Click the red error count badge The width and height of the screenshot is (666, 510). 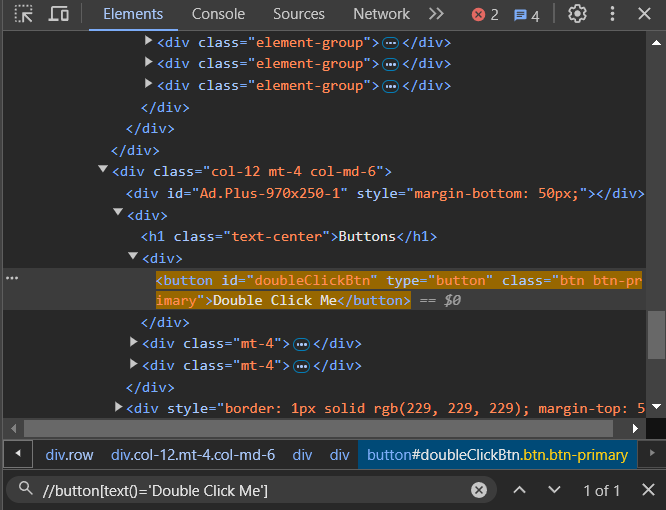pyautogui.click(x=485, y=15)
